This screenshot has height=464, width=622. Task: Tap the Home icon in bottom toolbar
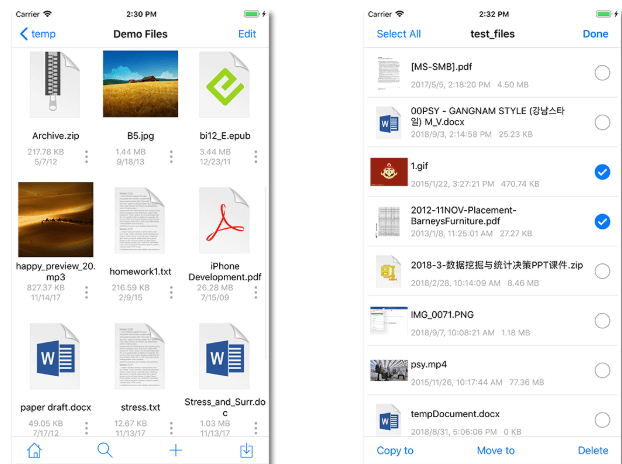34,450
